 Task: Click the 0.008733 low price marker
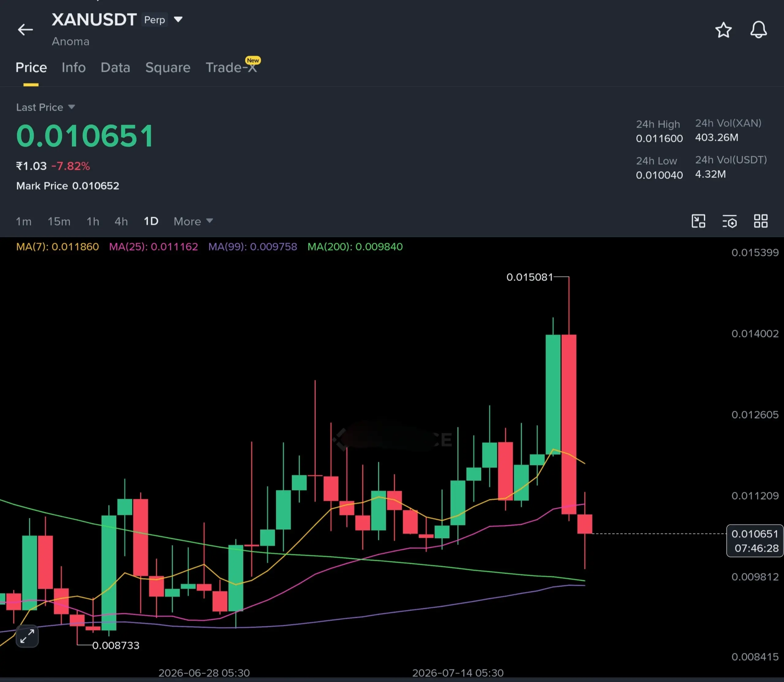pyautogui.click(x=116, y=646)
